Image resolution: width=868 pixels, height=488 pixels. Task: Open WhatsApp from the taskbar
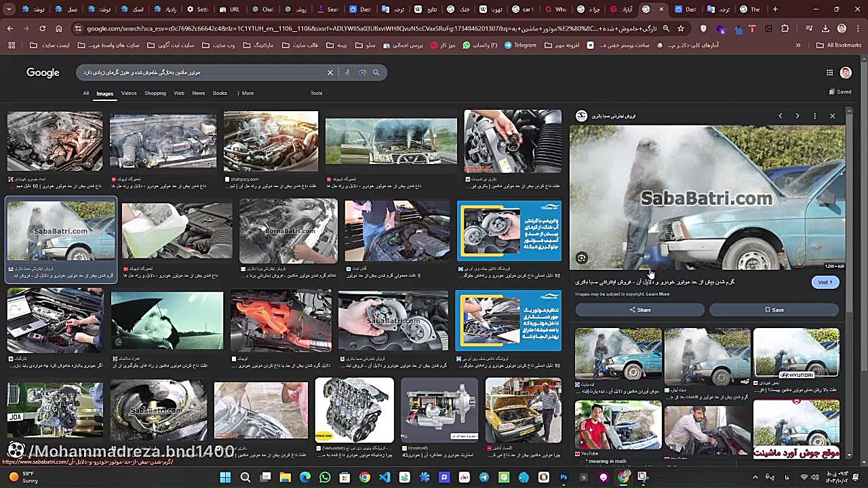(x=325, y=477)
